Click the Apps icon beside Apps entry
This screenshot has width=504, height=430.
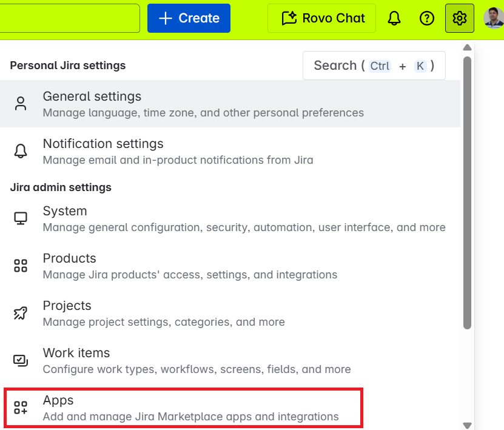coord(21,408)
